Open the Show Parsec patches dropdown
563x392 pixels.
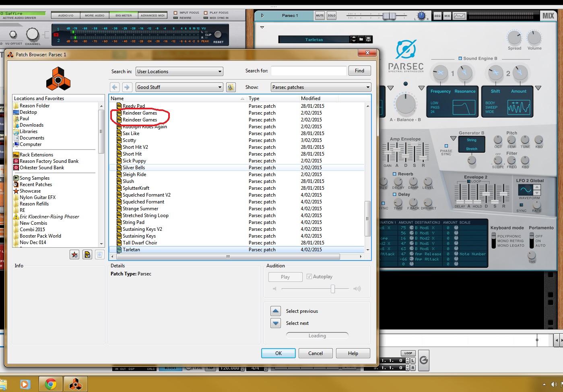pos(321,87)
